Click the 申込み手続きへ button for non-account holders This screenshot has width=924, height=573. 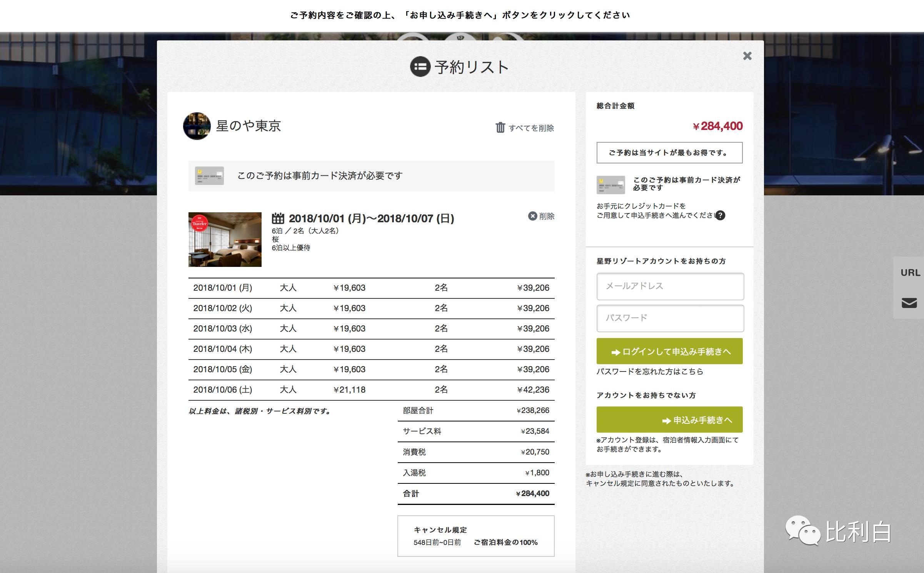click(670, 420)
